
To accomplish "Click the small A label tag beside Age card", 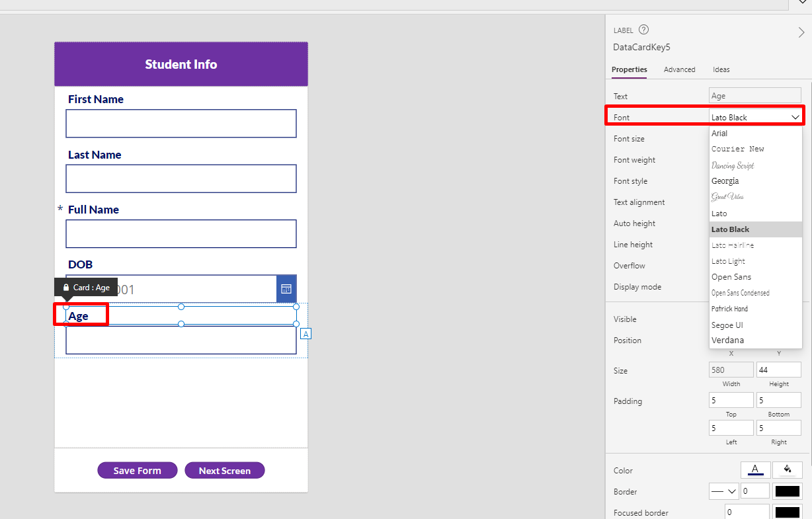I will tap(305, 334).
